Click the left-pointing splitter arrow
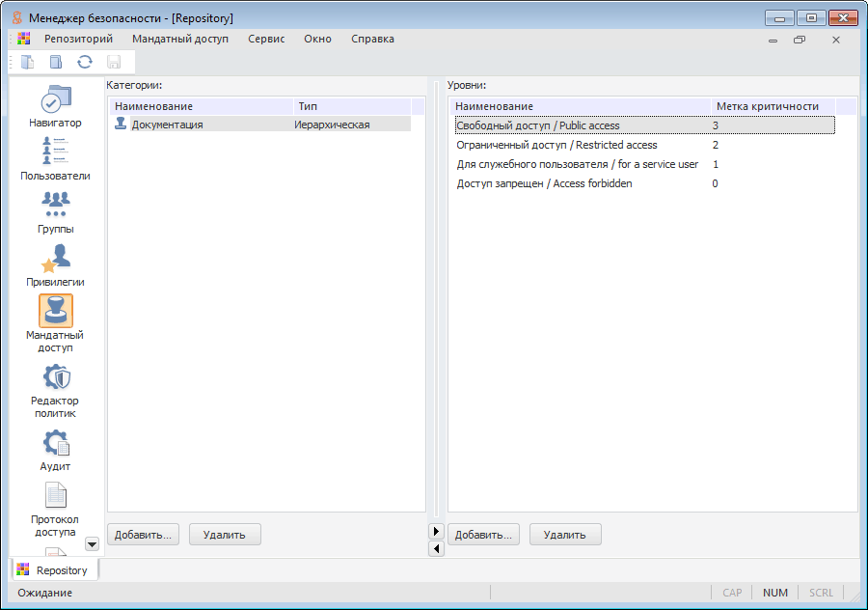Image resolution: width=868 pixels, height=610 pixels. tap(436, 548)
